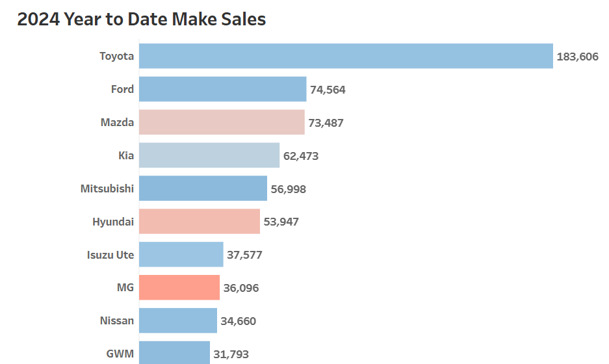The width and height of the screenshot is (609, 364).
Task: Select the 74,564 label beside Ford
Action: (328, 90)
